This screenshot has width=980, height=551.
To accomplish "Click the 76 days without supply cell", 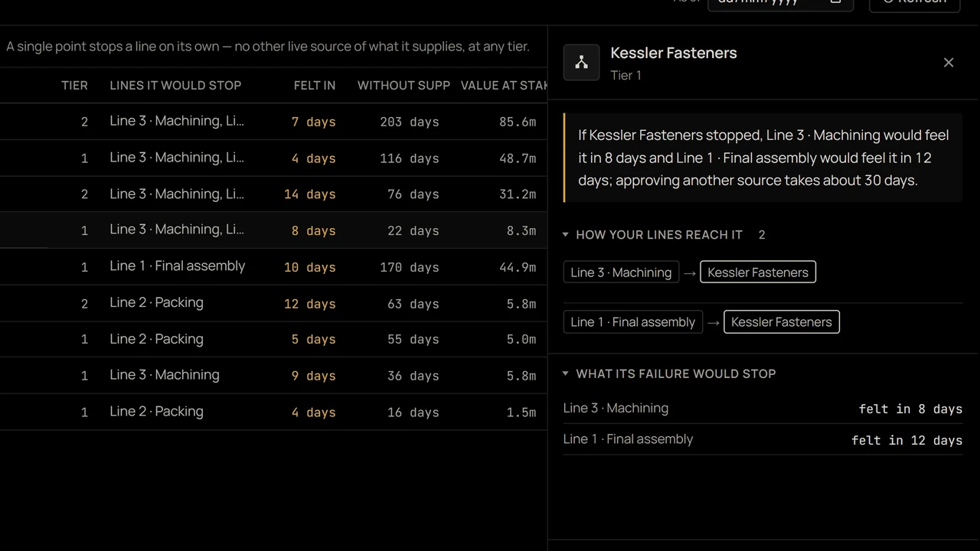I will tap(413, 194).
